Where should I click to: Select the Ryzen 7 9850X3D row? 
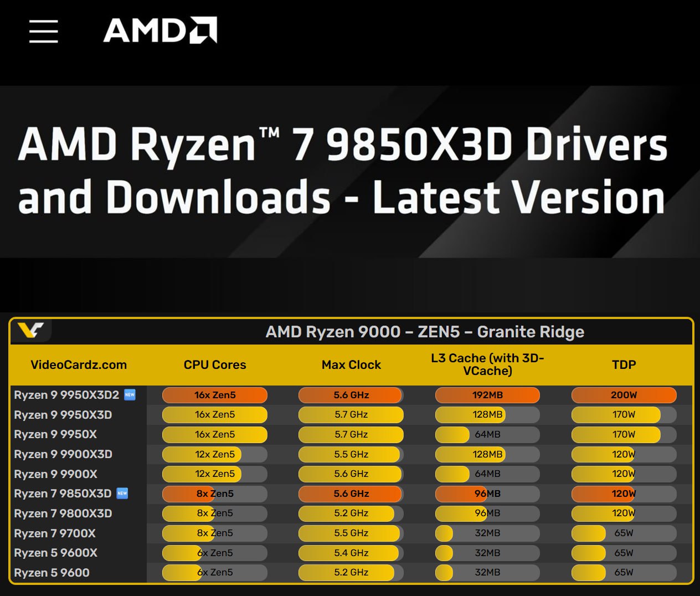tap(61, 494)
